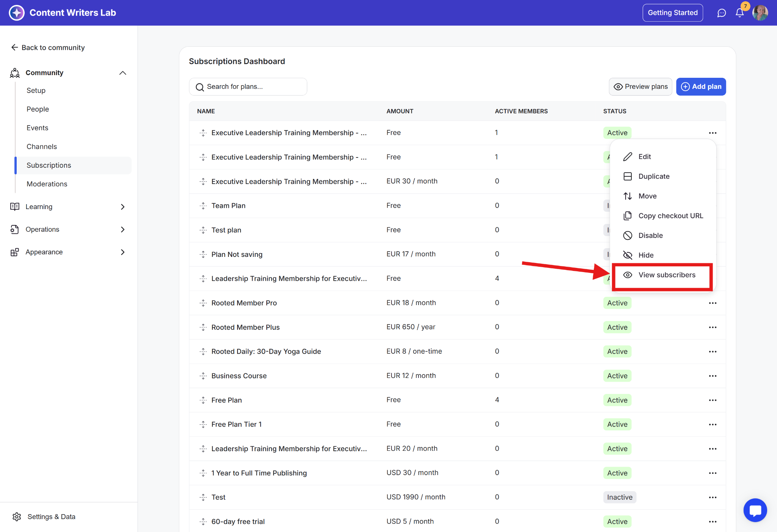Image resolution: width=777 pixels, height=532 pixels.
Task: Click the Add plan button
Action: [701, 87]
